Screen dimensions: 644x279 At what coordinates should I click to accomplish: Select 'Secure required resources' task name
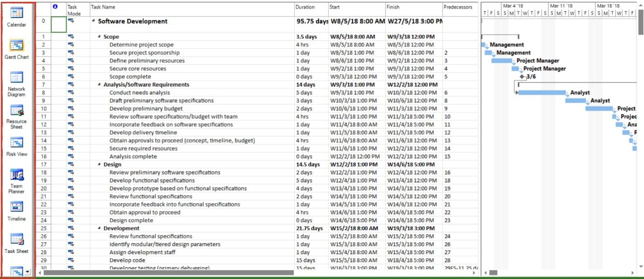(144, 149)
